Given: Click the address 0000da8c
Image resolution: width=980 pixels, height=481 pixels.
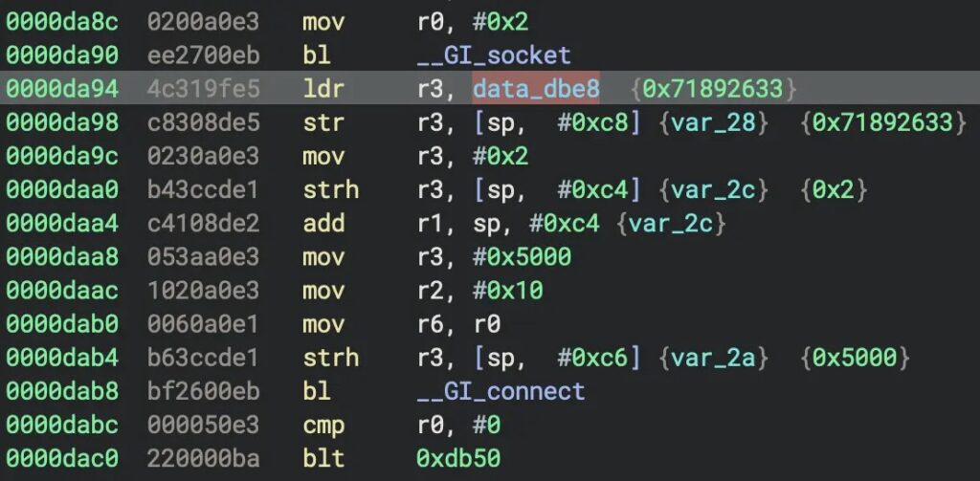Looking at the screenshot, I should [61, 22].
